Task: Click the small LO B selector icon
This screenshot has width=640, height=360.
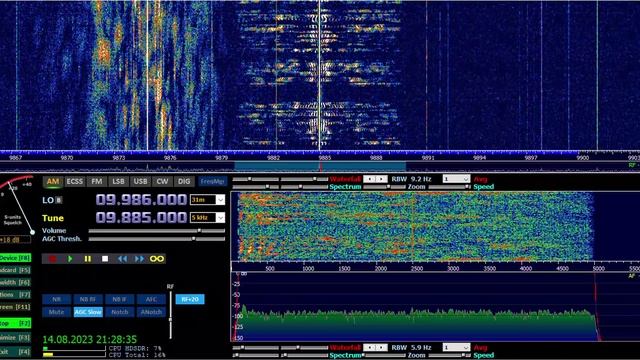Action: point(59,200)
